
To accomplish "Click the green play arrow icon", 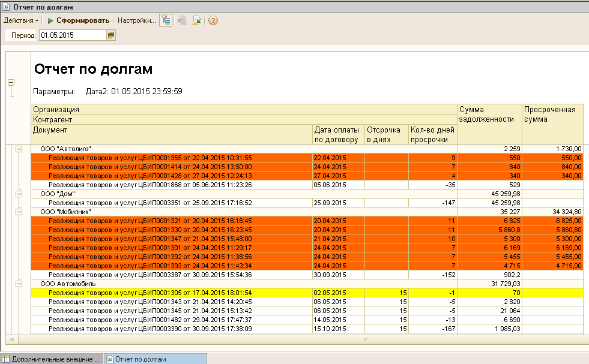I will 51,20.
